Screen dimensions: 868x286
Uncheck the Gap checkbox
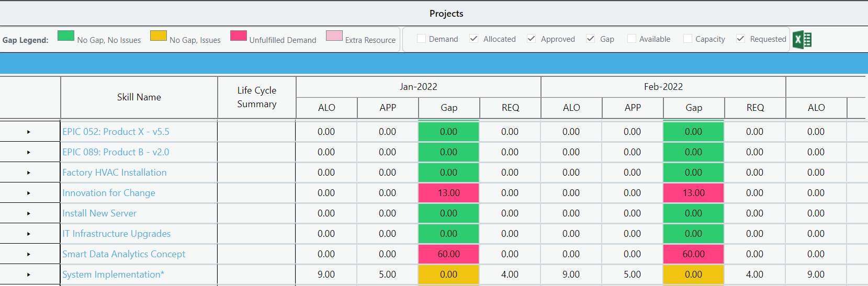pos(591,39)
